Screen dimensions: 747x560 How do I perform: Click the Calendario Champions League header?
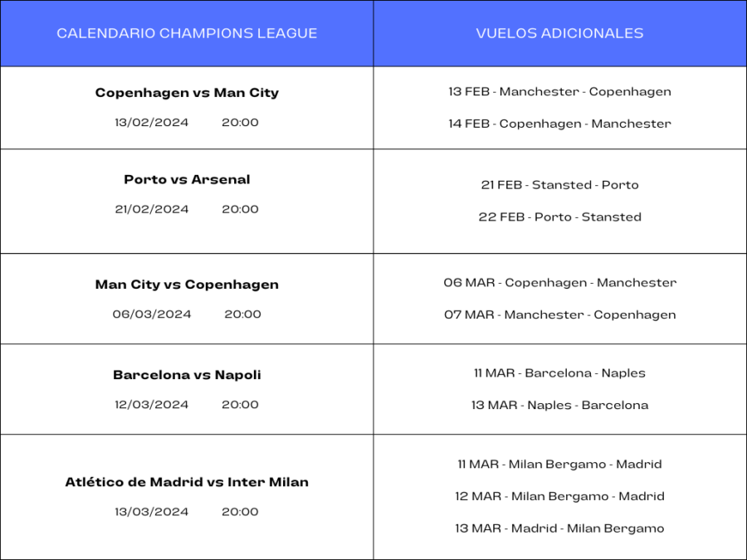187,34
